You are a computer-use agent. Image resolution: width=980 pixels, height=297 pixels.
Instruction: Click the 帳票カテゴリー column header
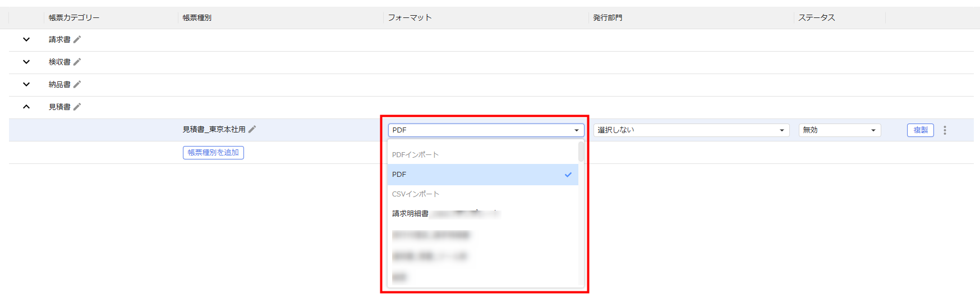pos(74,18)
